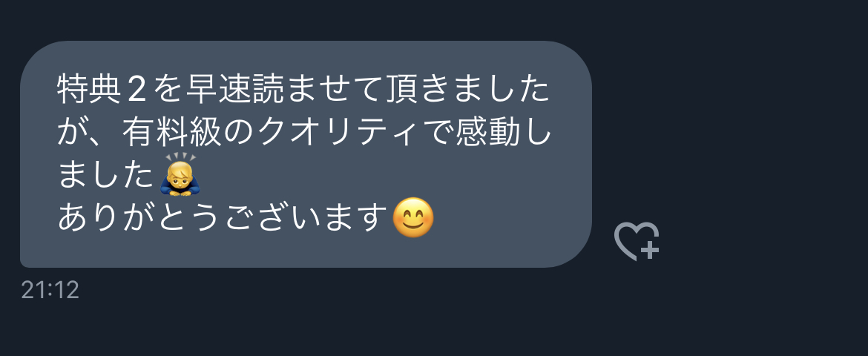Click ありがとうございます text line
The height and width of the screenshot is (356, 868).
223,218
